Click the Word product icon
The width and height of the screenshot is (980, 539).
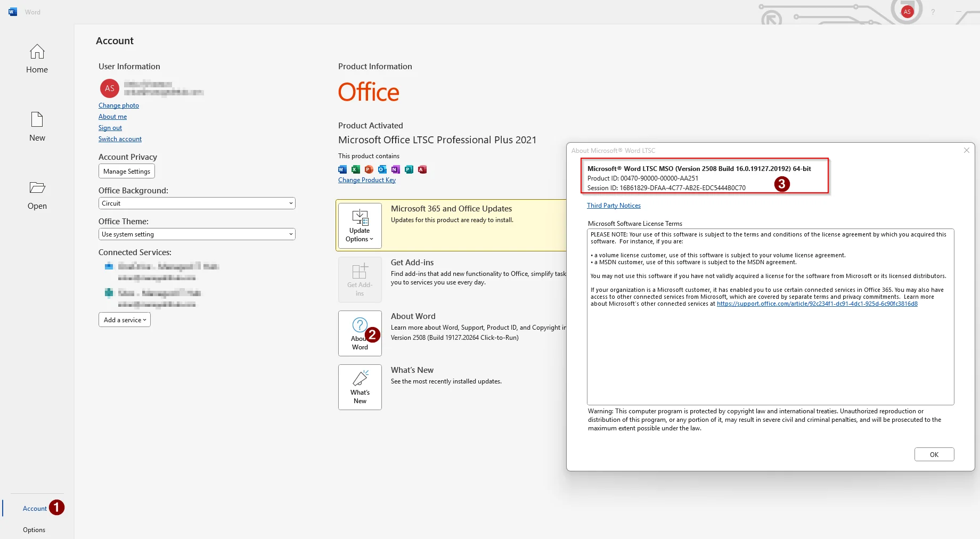(342, 169)
